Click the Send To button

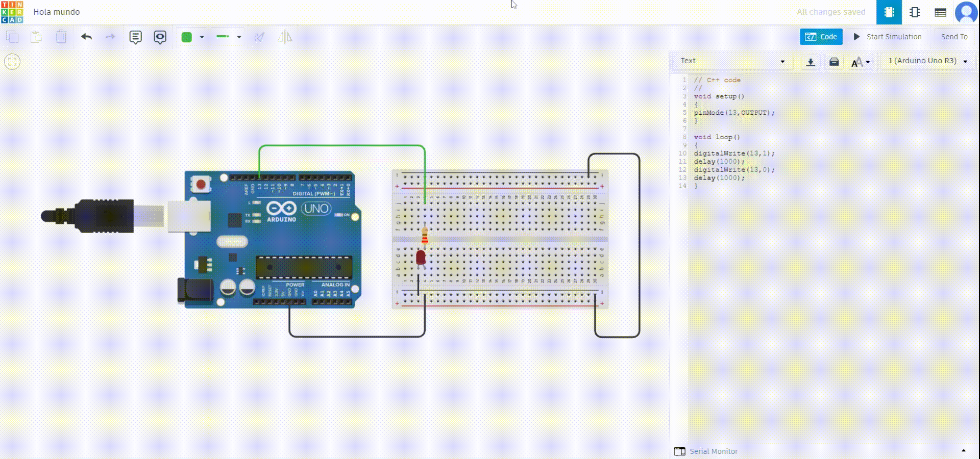[x=954, y=37]
